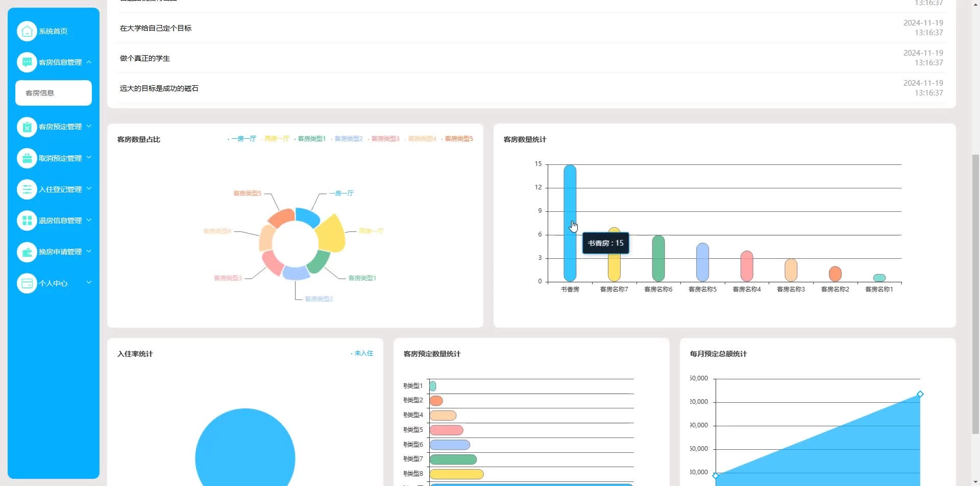Click the 书香房 x-axis label
This screenshot has width=980, height=486.
(570, 289)
